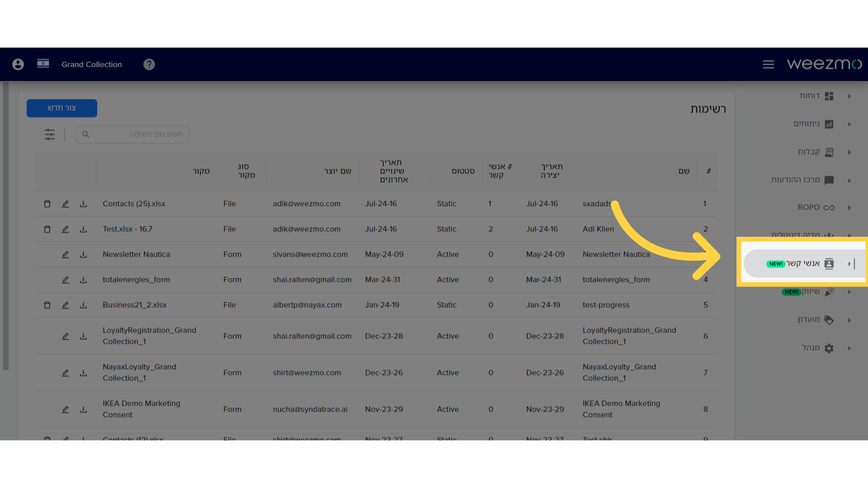Download the Newsletter Nautica list

[x=83, y=254]
